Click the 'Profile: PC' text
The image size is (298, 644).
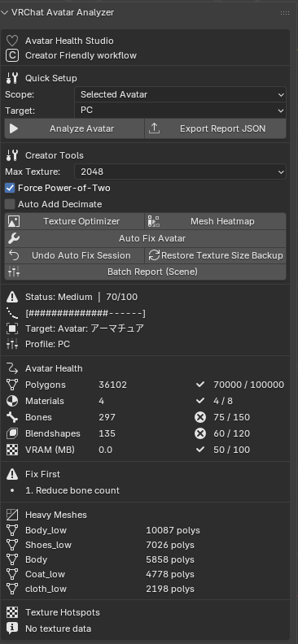click(x=48, y=344)
